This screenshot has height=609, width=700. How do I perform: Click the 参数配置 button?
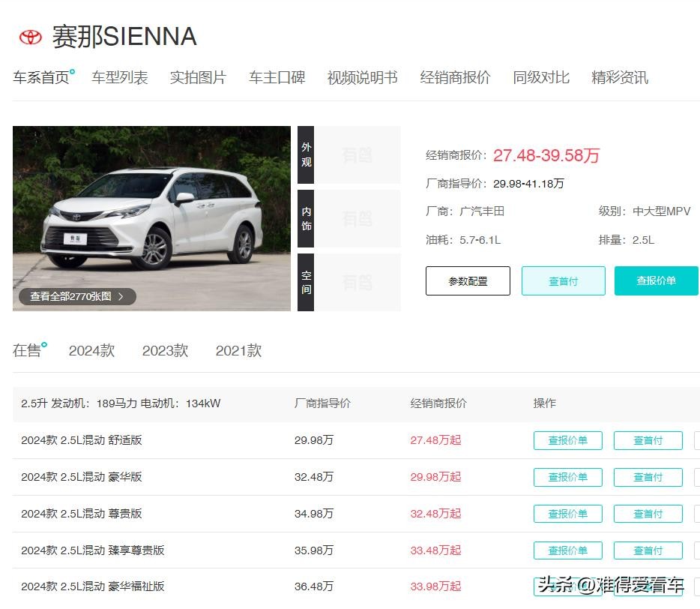pos(468,281)
